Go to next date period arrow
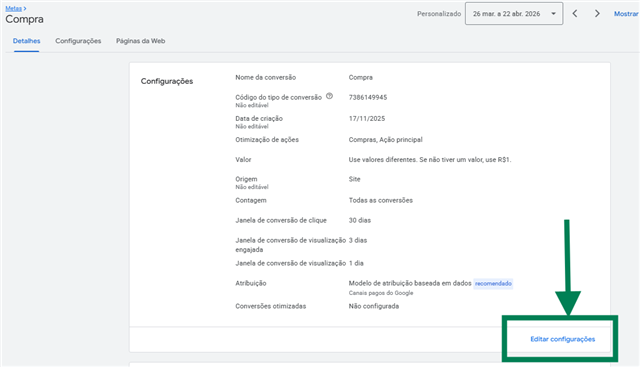The image size is (640, 367). [597, 13]
